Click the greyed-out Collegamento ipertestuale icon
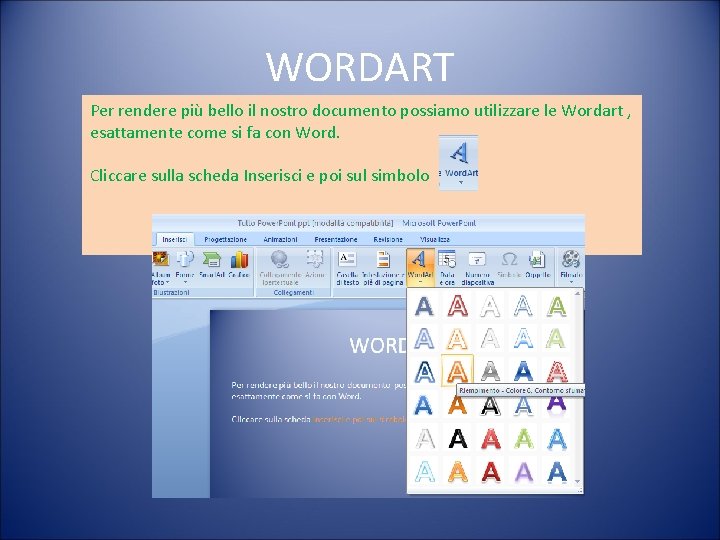The width and height of the screenshot is (720, 540). pyautogui.click(x=280, y=268)
